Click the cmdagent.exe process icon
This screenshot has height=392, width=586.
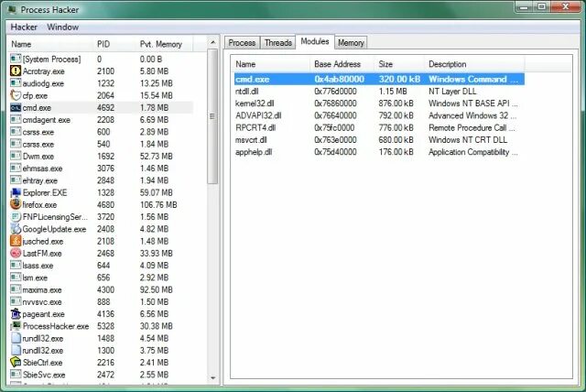[x=16, y=119]
